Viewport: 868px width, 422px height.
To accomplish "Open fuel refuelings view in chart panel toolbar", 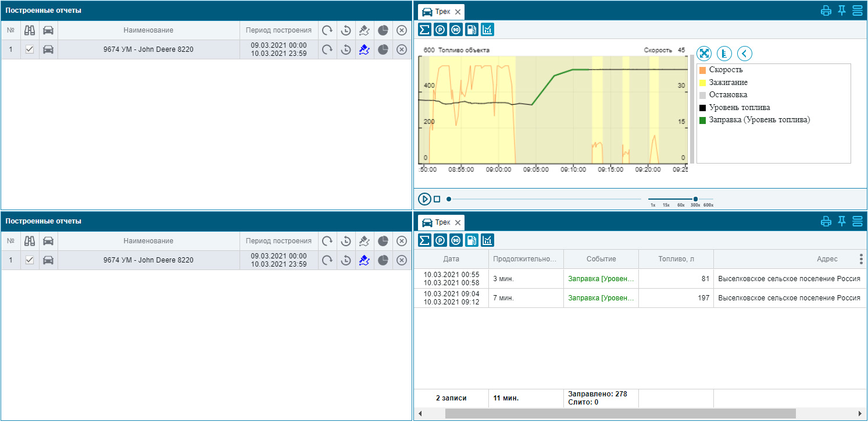I will pyautogui.click(x=471, y=29).
